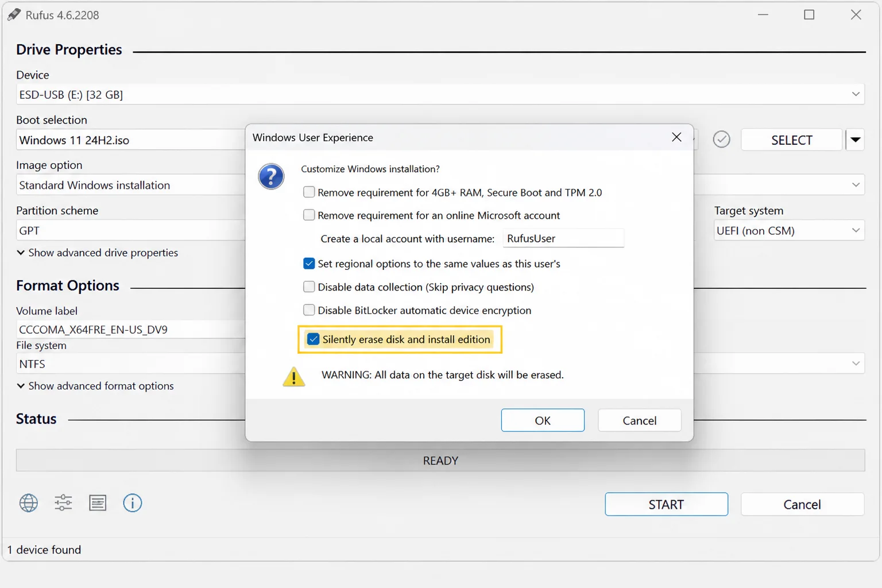
Task: Maximize the Rufus window
Action: [x=809, y=15]
